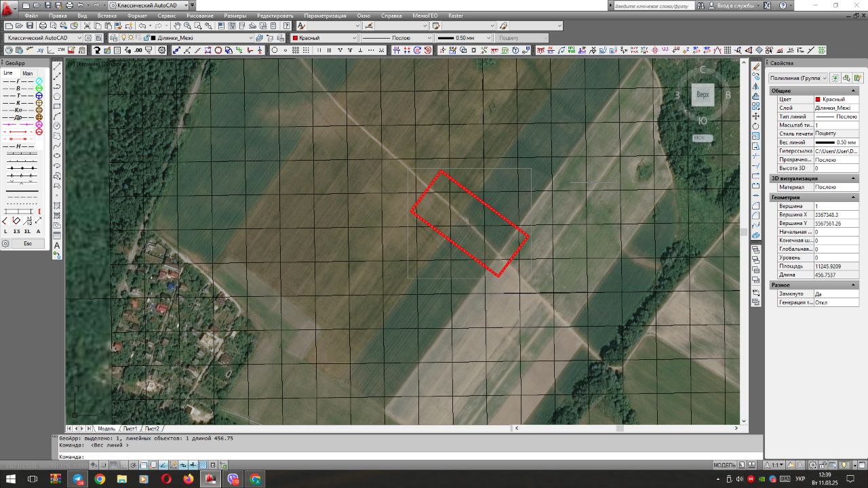Click the Plot (printer) icon
Screen dimensions: 868x488
[43, 25]
